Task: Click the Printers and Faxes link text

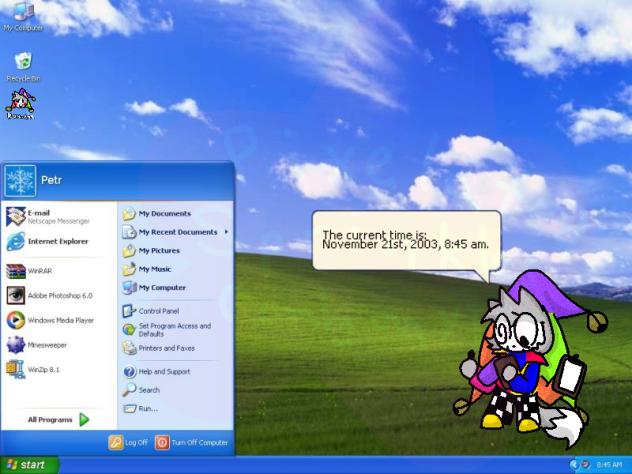Action: pos(166,348)
